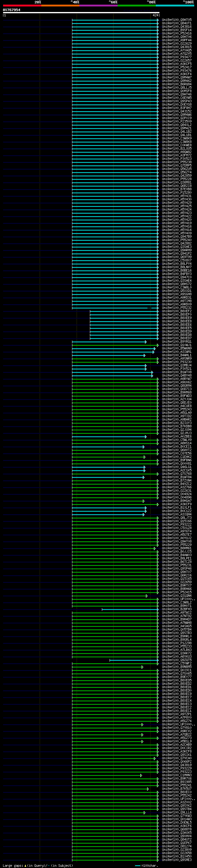Open entry UniRef100_P55241
197x868 pixels.
click(177, 785)
